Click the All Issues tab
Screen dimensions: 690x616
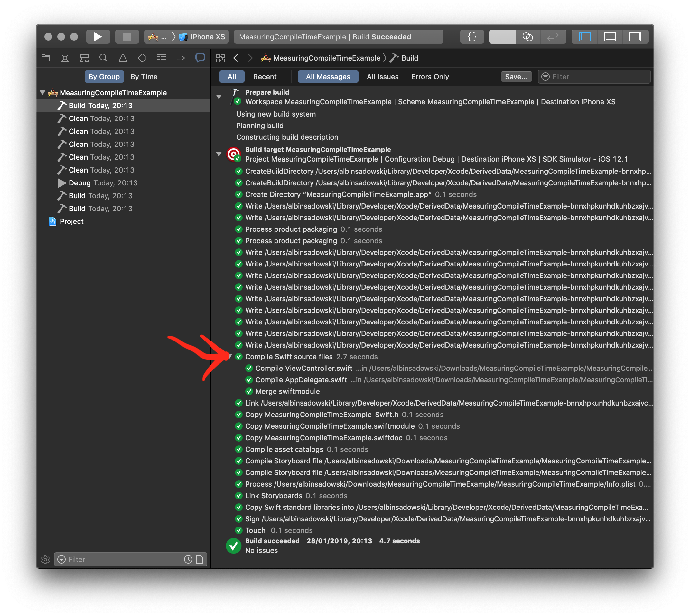383,76
